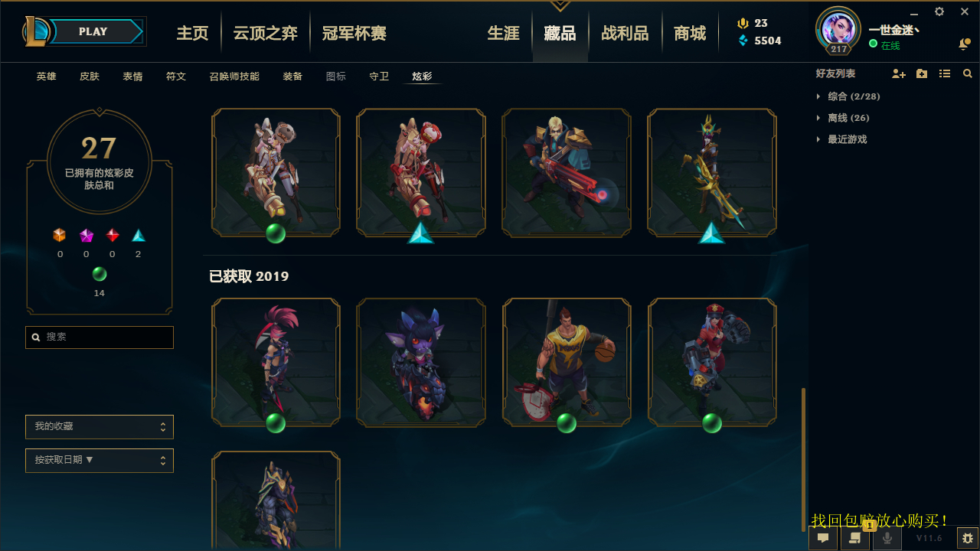980x551 pixels.
Task: Open the 战利品 top navigation tab
Action: point(625,34)
